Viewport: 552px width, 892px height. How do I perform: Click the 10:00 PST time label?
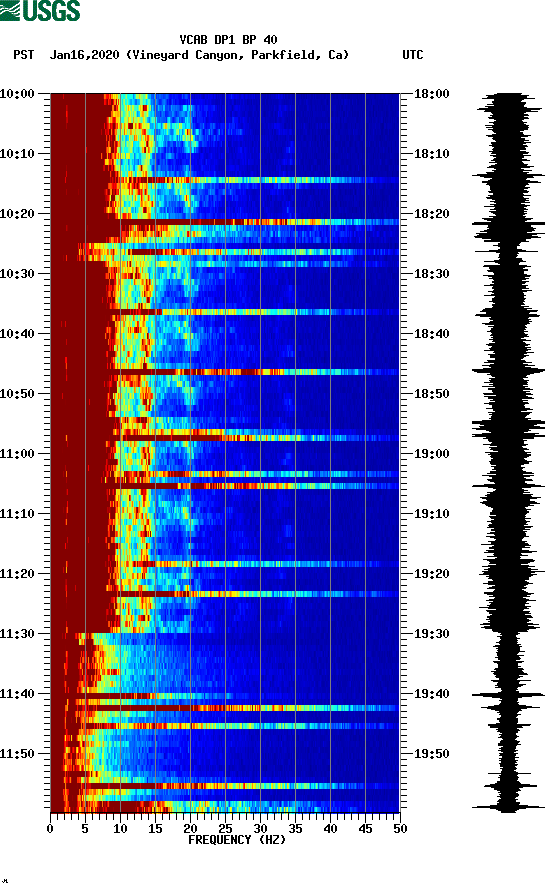17,94
